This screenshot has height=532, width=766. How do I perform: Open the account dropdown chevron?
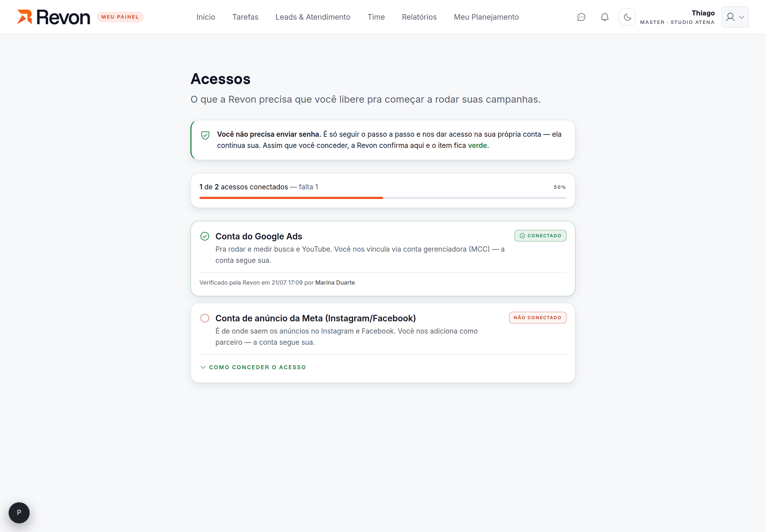coord(741,17)
